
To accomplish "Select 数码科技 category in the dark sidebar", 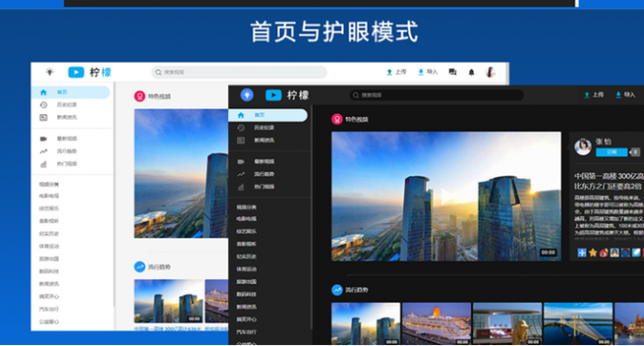I will (247, 294).
